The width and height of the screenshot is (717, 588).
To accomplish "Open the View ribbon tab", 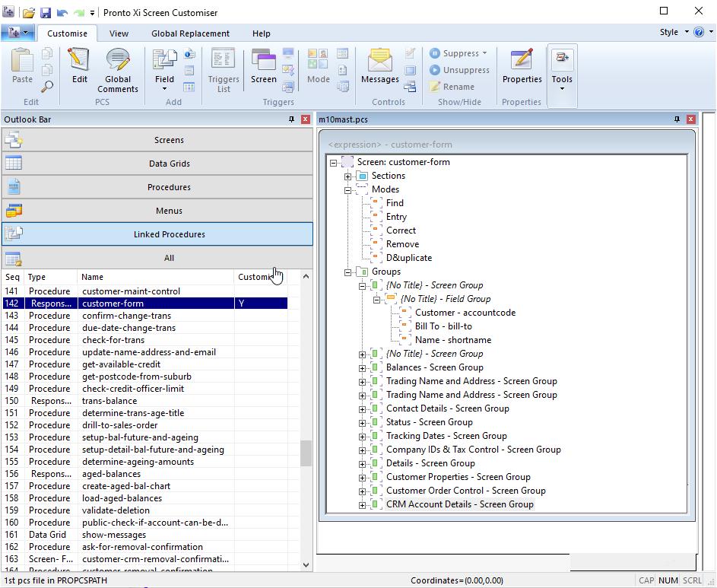I will point(119,33).
